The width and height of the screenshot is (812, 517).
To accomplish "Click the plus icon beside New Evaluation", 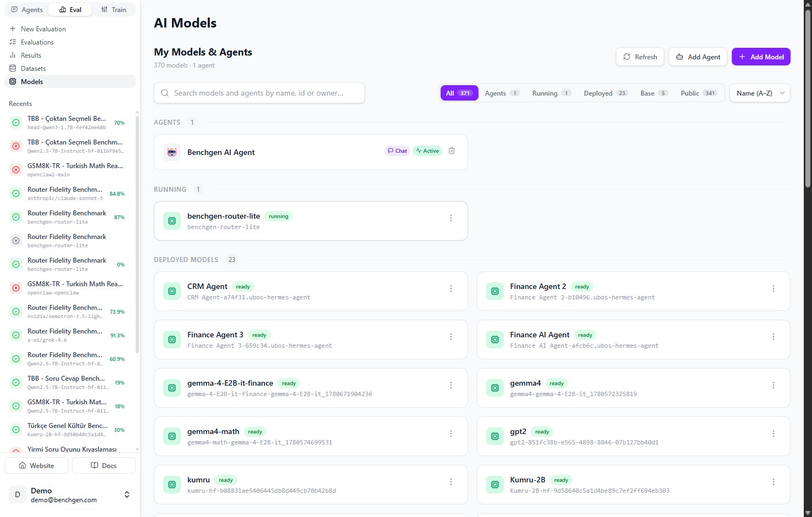I will tap(13, 29).
